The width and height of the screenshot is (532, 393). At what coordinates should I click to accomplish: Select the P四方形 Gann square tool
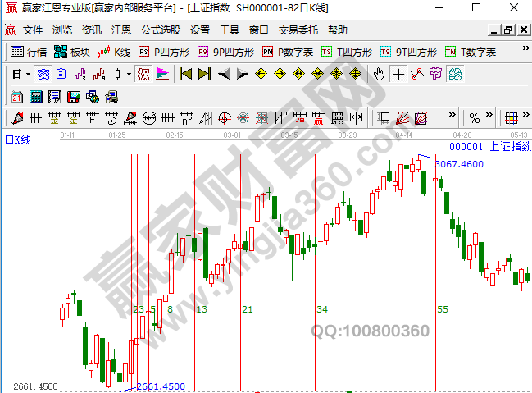coord(164,52)
